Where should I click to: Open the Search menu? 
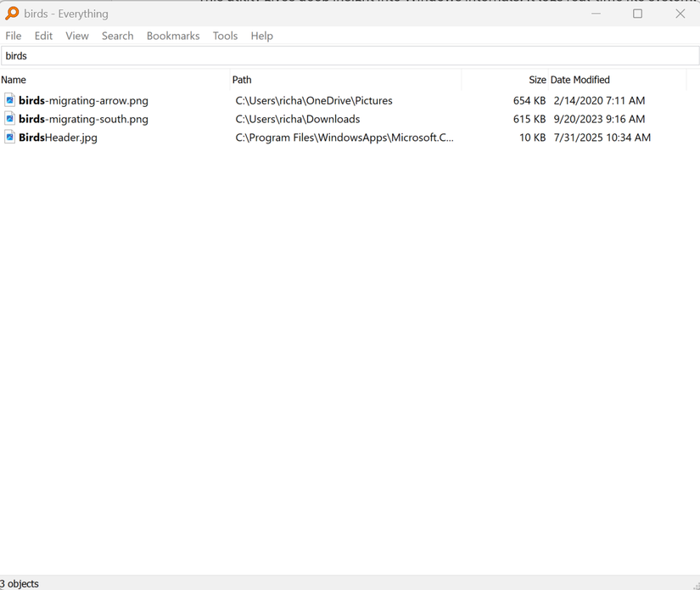coord(117,36)
